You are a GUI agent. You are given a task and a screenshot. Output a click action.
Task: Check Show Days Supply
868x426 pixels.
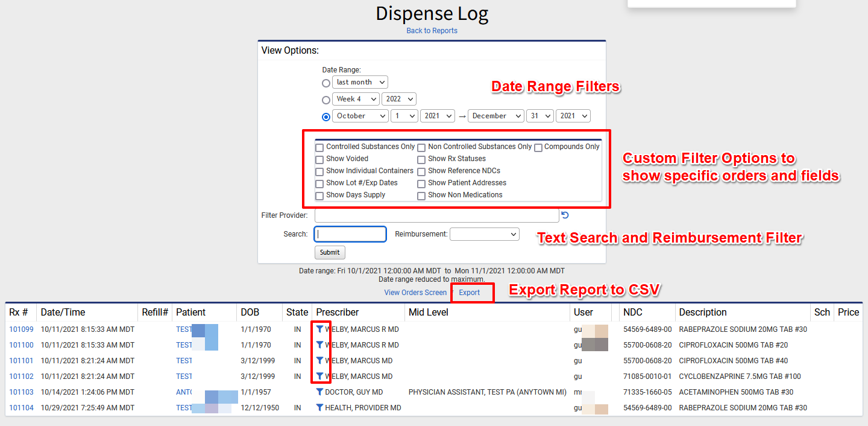[319, 196]
